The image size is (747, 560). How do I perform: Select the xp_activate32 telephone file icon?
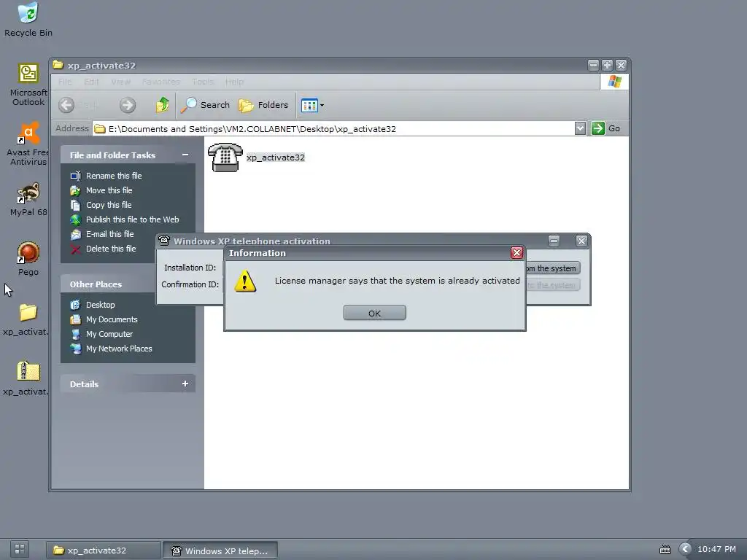[225, 157]
